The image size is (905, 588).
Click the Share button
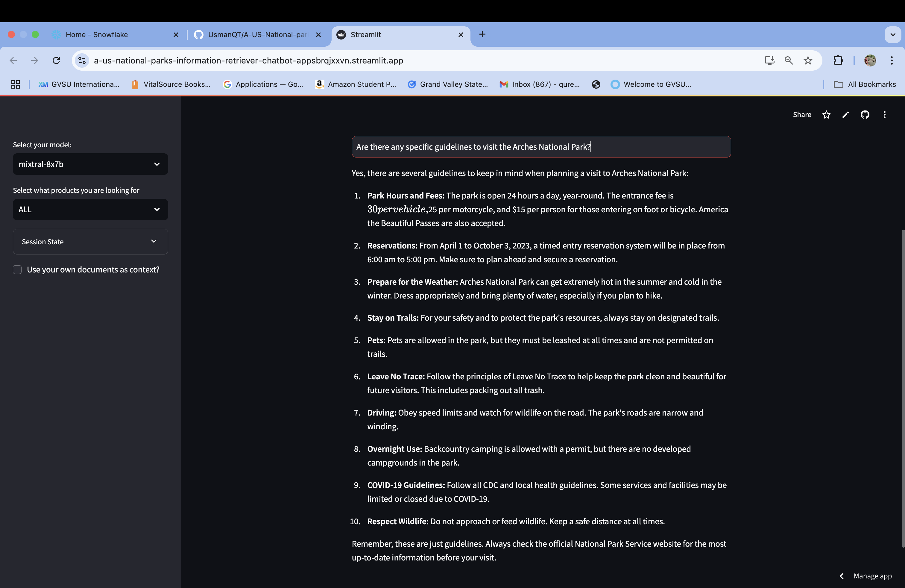click(801, 115)
